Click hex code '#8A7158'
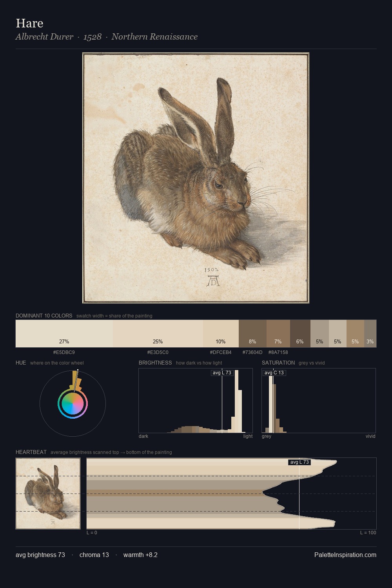The height and width of the screenshot is (588, 392). point(278,352)
